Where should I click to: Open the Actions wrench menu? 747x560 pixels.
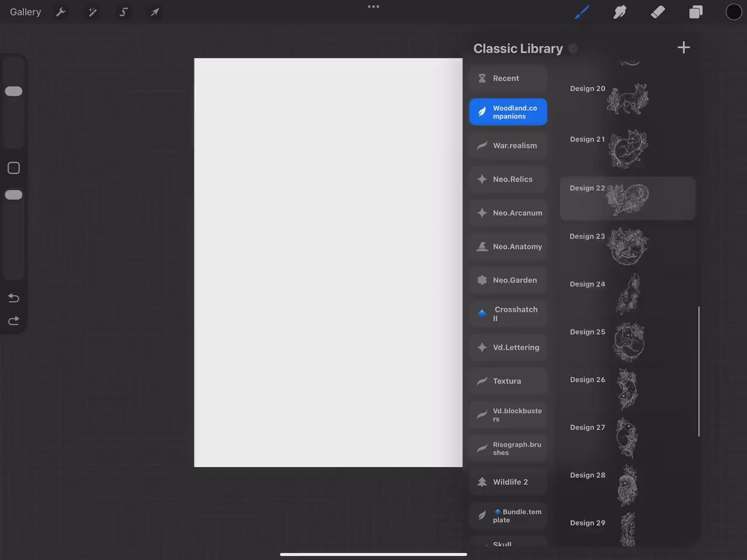tap(61, 12)
